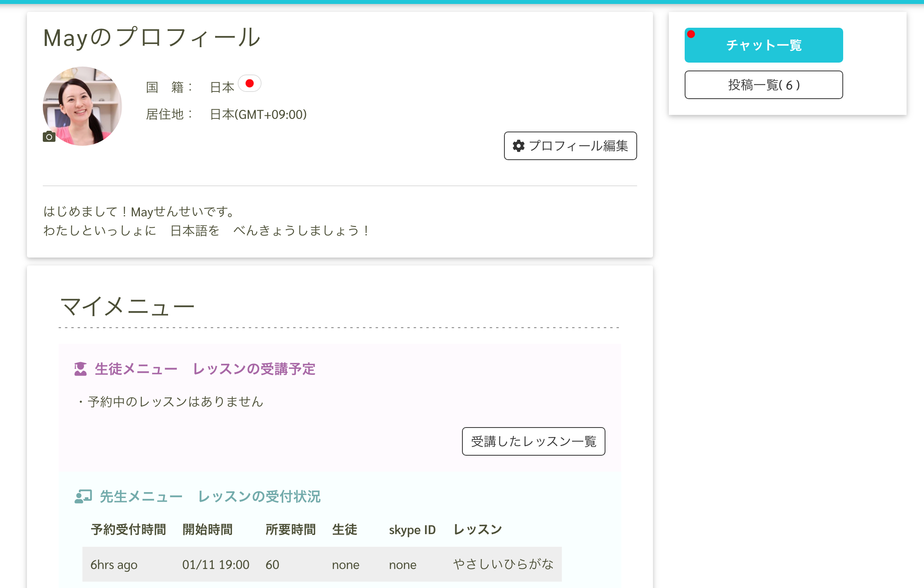Open the チャット一覧 chat list button
Viewport: 924px width, 588px height.
tap(764, 45)
